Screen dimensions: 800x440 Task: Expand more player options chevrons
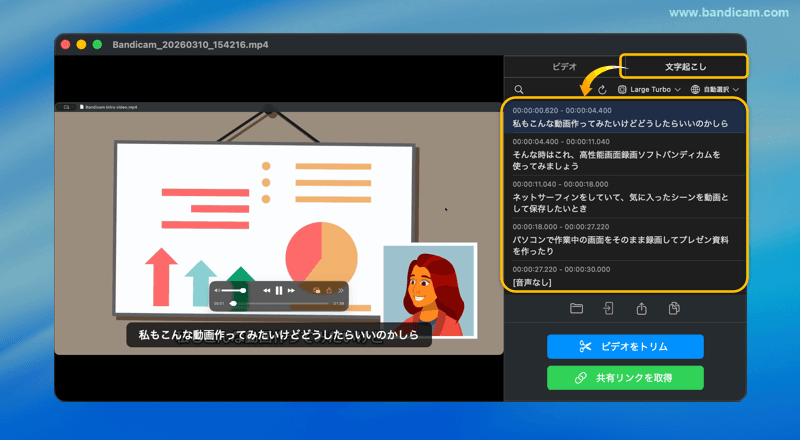point(340,290)
